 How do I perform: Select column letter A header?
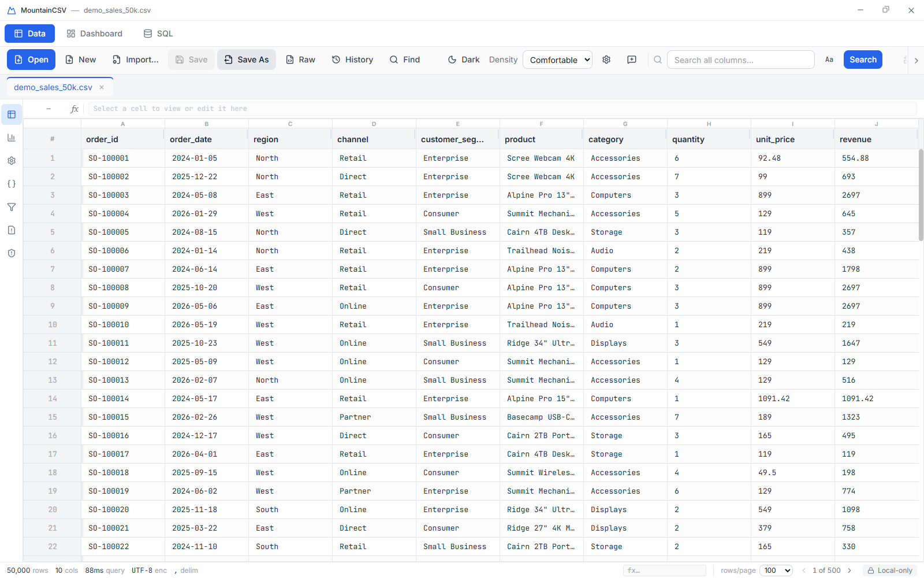pos(123,124)
